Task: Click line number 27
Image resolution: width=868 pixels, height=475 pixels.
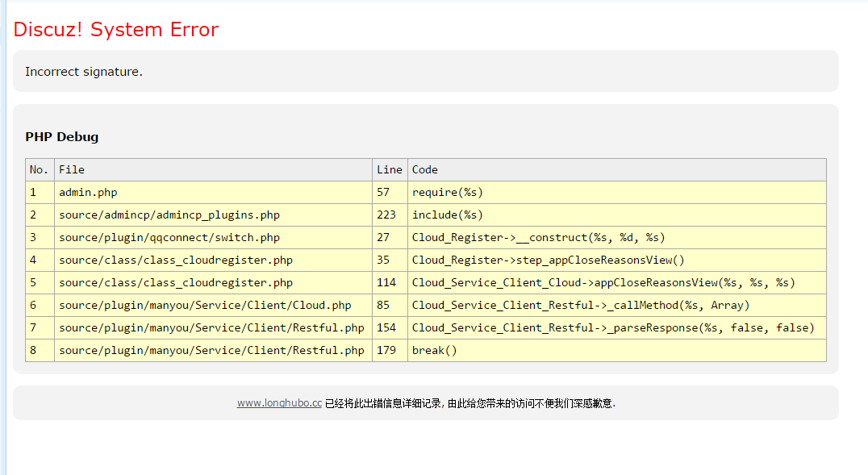Action: point(390,237)
